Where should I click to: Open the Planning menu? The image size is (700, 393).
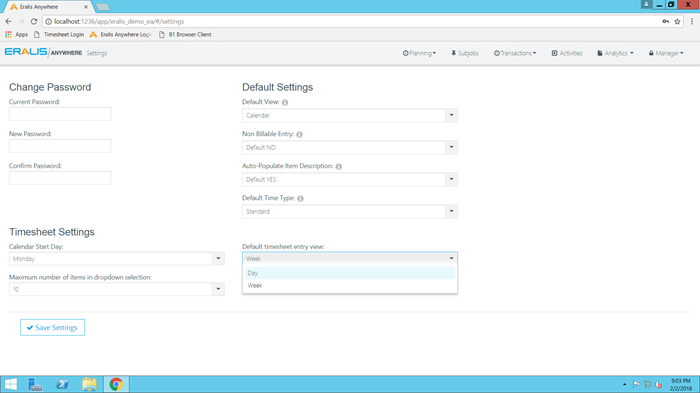pyautogui.click(x=419, y=53)
